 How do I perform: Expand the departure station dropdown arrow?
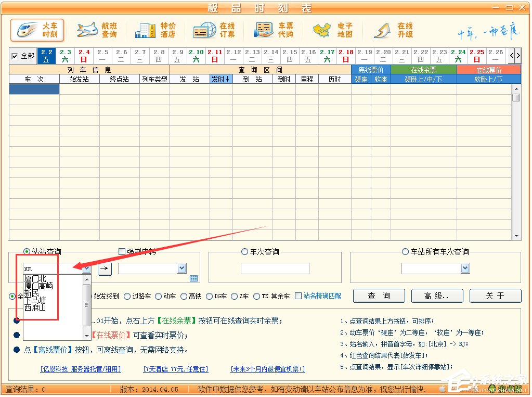click(x=86, y=268)
